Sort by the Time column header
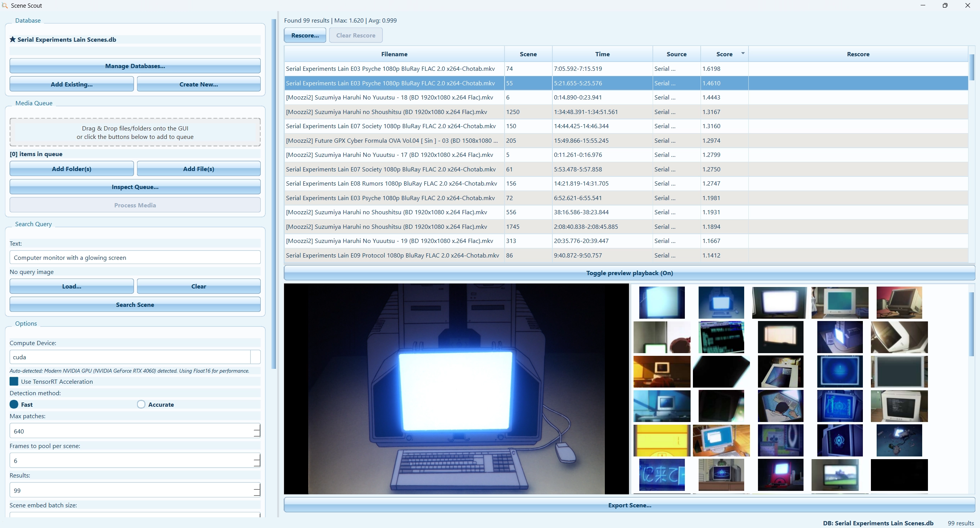The height and width of the screenshot is (528, 980). tap(603, 54)
